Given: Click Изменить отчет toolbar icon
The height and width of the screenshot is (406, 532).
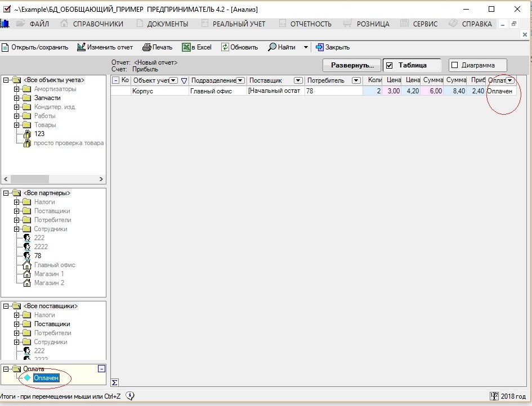Looking at the screenshot, I should coord(81,47).
